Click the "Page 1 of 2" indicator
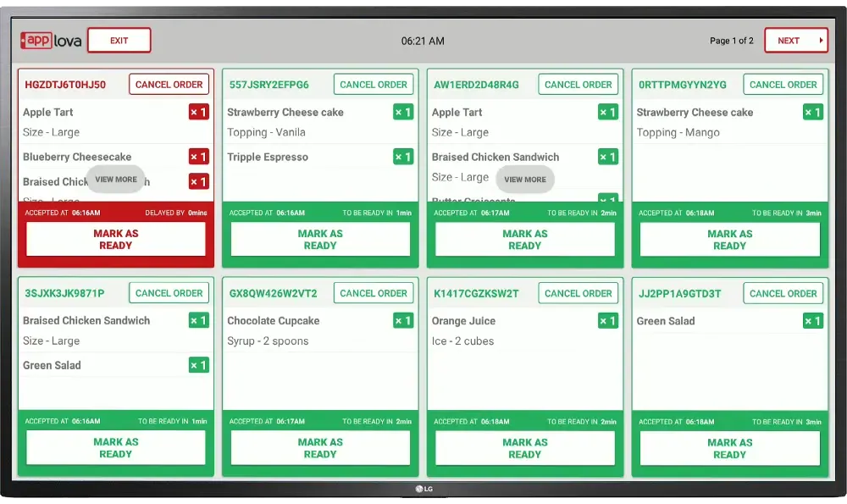 732,41
